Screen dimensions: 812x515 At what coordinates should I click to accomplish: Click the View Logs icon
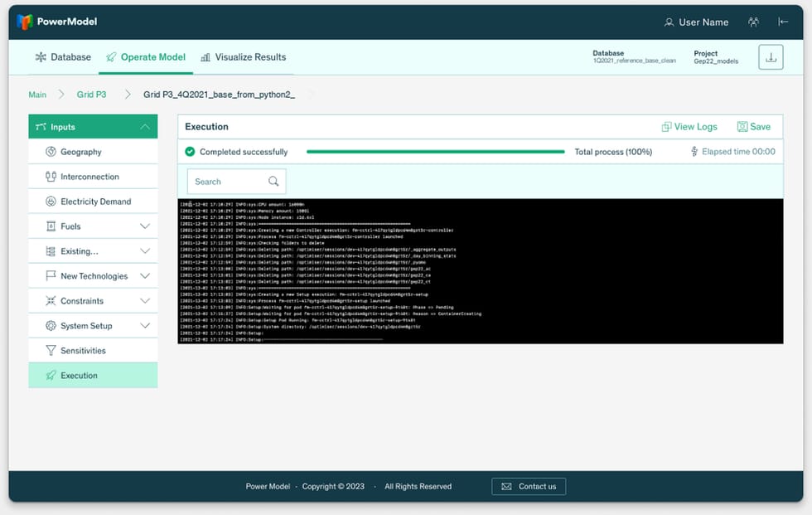[666, 127]
